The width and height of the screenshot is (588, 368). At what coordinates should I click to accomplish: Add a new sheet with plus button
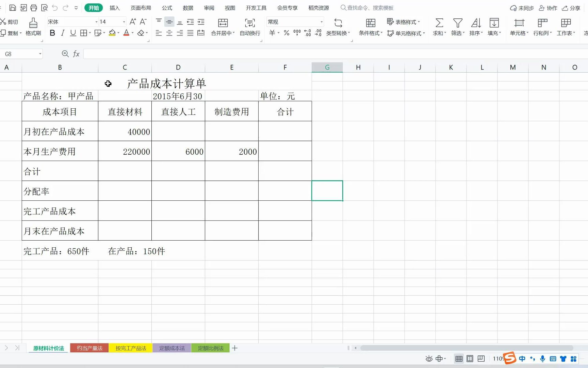235,348
